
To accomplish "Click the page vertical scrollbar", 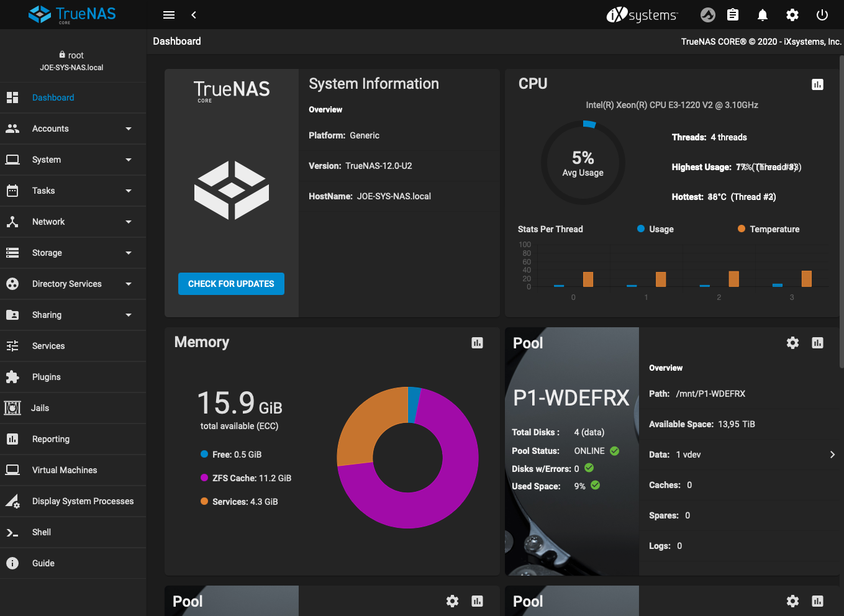I will click(x=842, y=211).
